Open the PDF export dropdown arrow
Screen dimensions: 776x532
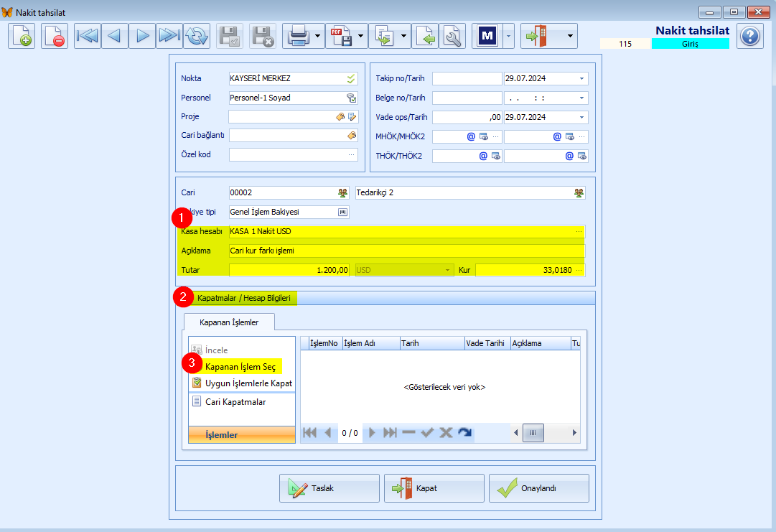click(x=361, y=36)
